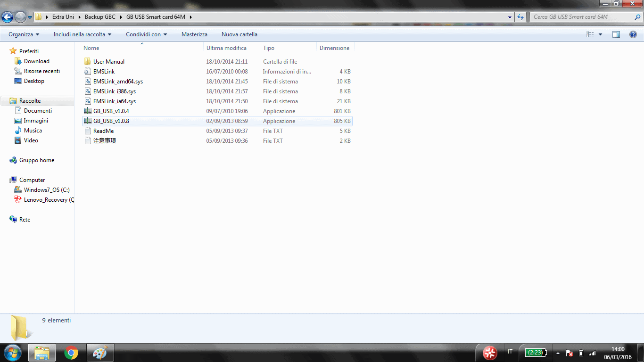Click the help question mark icon
The width and height of the screenshot is (644, 362).
click(633, 34)
